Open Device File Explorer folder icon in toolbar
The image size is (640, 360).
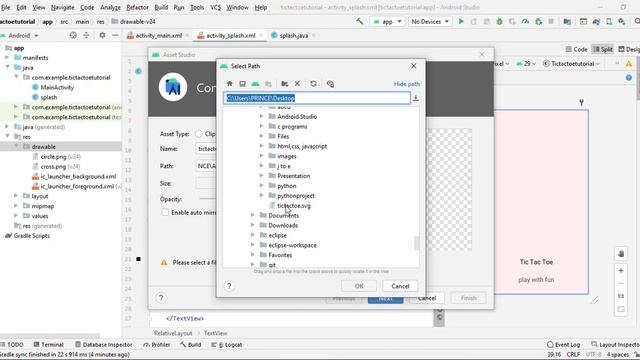567,21
